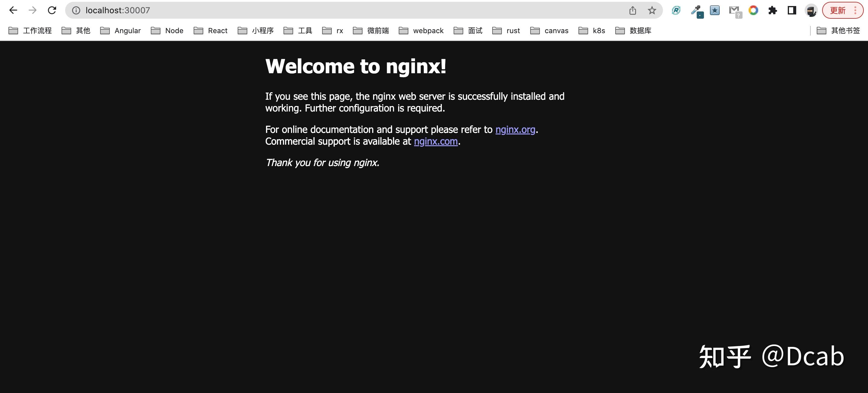Click the site info icon in address bar
The image size is (868, 393).
tap(77, 11)
